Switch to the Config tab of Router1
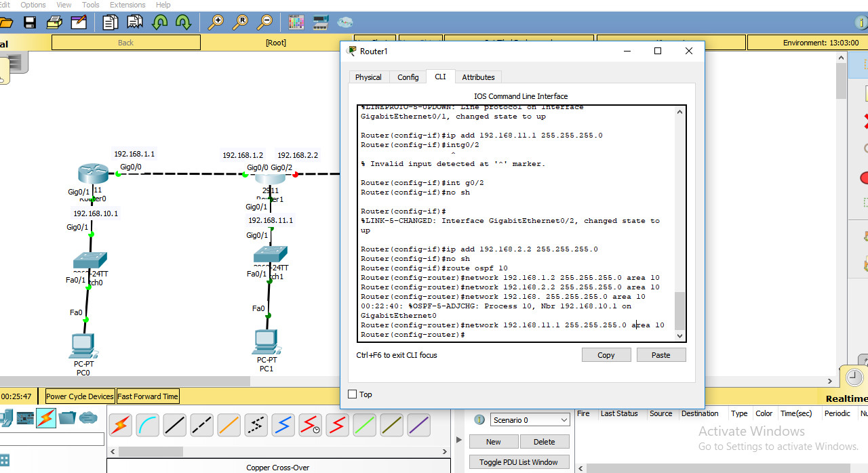Screen dimensions: 868x473 [x=408, y=77]
